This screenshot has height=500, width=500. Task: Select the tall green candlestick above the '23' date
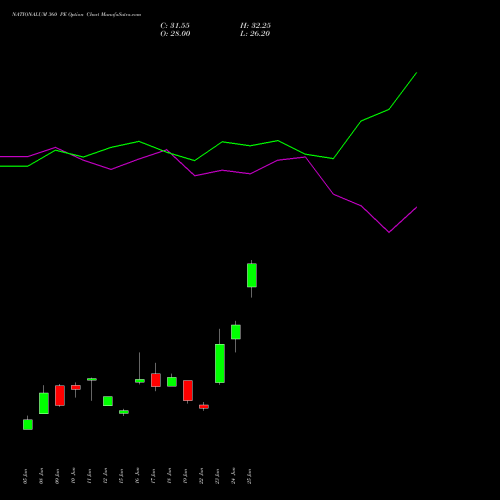coord(220,363)
